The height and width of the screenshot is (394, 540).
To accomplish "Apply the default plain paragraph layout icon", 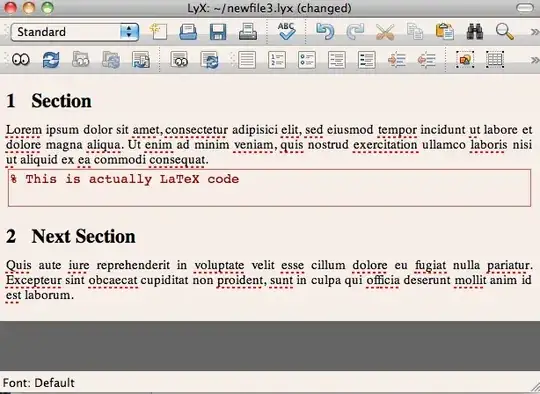I will (247, 60).
